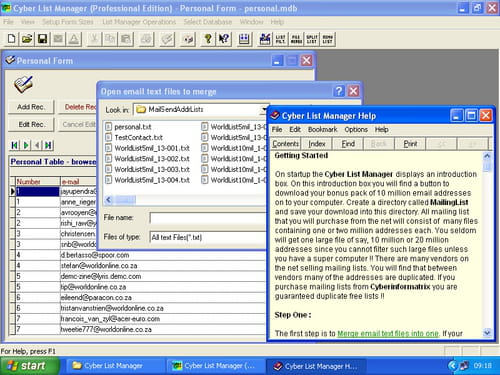
Task: Click the File Merge toolbar icon
Action: [296, 39]
